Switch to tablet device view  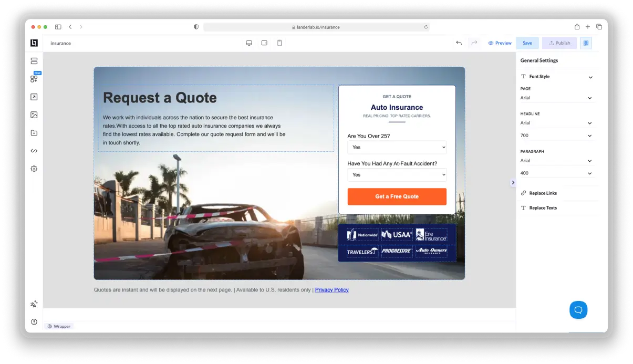[264, 43]
